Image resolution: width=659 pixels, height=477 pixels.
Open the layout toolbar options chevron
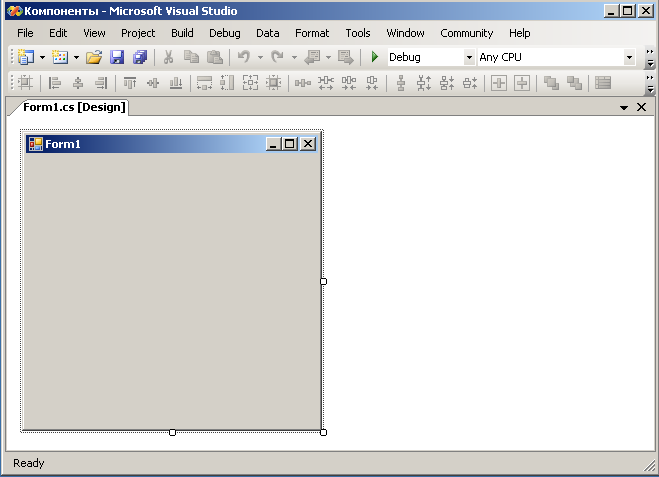[x=650, y=83]
